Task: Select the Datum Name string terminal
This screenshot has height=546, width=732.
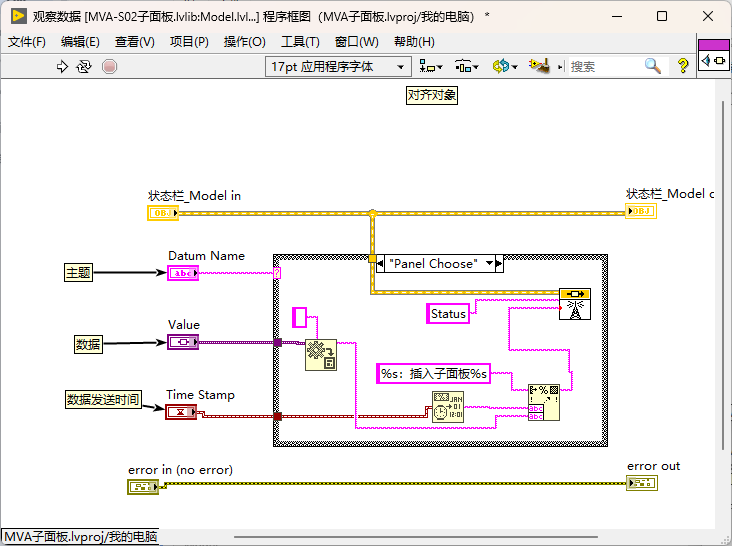Action: coord(183,273)
